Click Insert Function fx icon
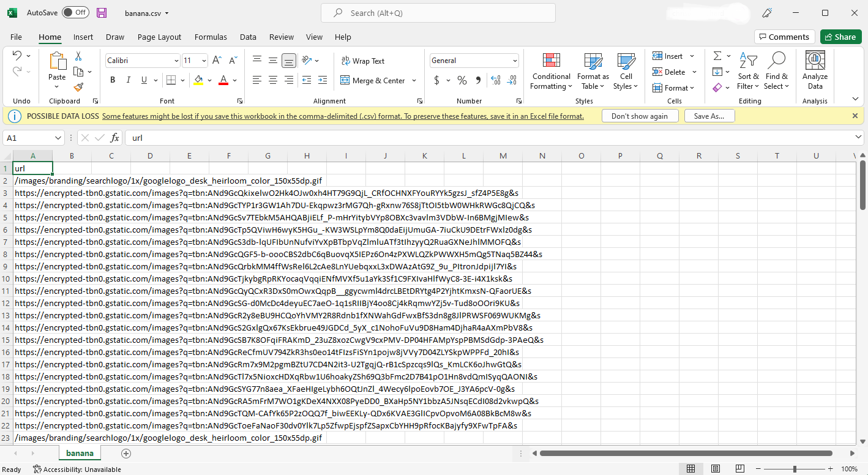868x475 pixels. 114,138
